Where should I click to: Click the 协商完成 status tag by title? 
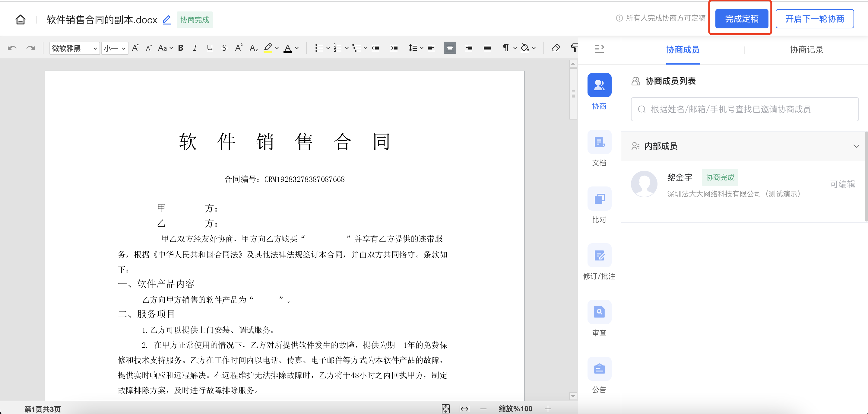[195, 20]
